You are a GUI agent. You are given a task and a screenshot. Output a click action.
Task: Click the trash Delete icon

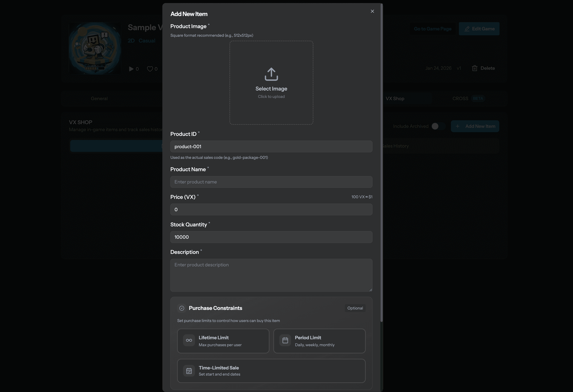[474, 68]
